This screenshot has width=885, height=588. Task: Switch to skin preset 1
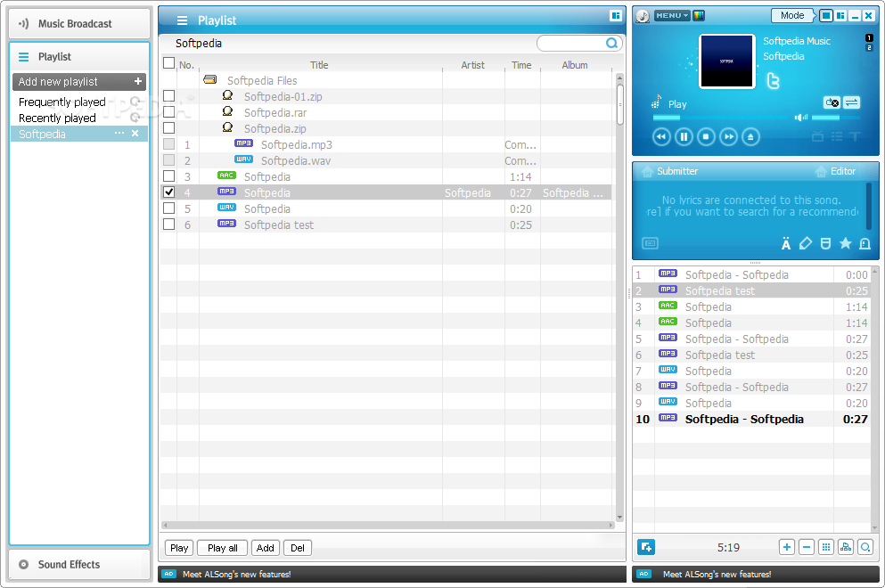coord(869,37)
